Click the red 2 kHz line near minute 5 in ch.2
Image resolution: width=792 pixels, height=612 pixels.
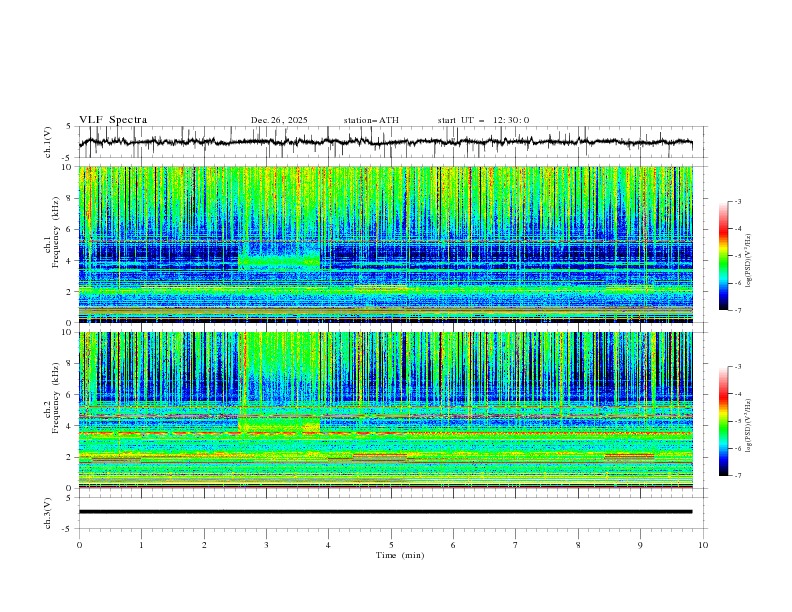(380, 456)
